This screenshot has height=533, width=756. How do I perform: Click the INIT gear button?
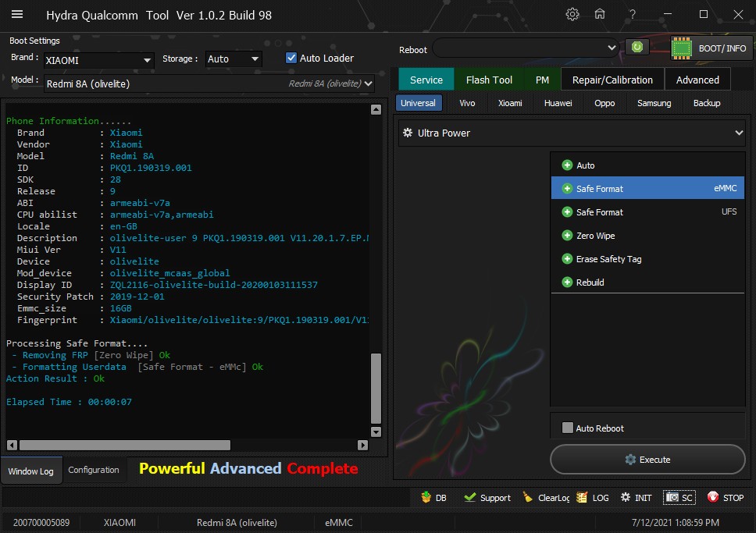636,497
